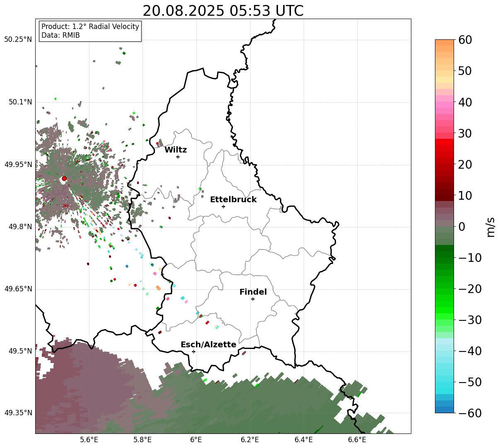500x448 pixels.
Task: Click the colorbar tick label −10
Action: [x=470, y=258]
